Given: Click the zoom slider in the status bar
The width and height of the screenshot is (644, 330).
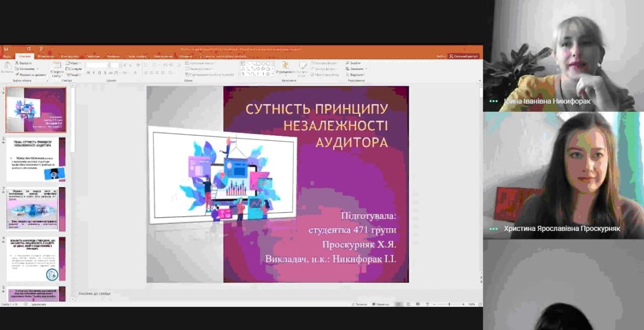Looking at the screenshot, I should (449, 304).
